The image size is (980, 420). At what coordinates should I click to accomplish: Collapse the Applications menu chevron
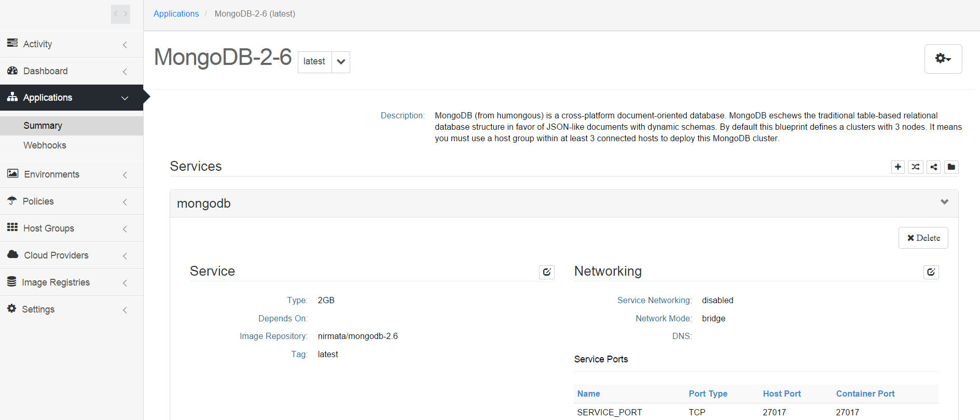coord(125,98)
